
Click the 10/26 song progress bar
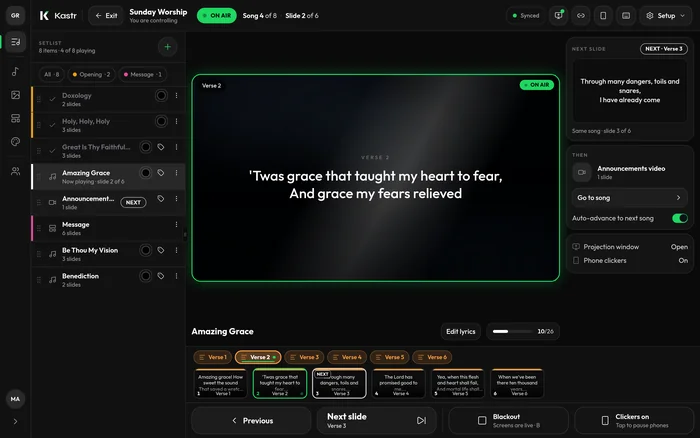(x=523, y=332)
